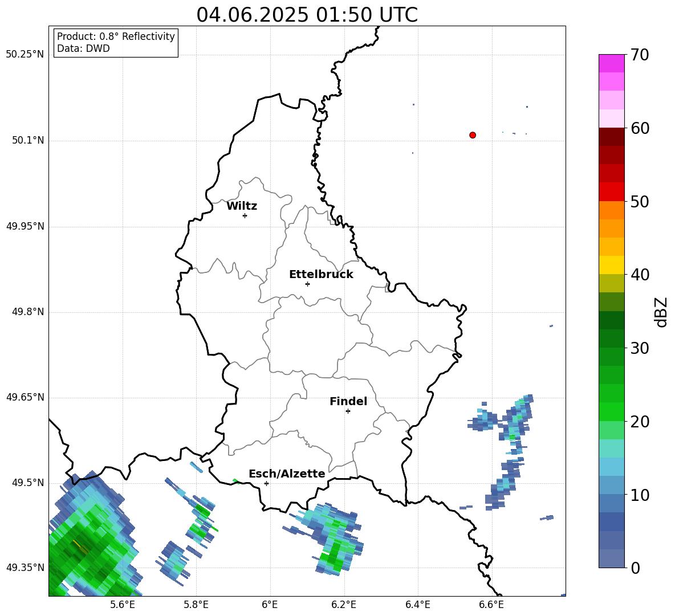675x616 pixels.
Task: Pick the yellow colorbar swatch at 40
Action: pos(611,265)
